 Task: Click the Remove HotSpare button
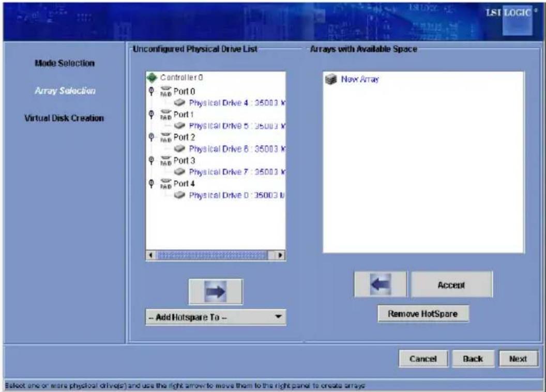[423, 313]
